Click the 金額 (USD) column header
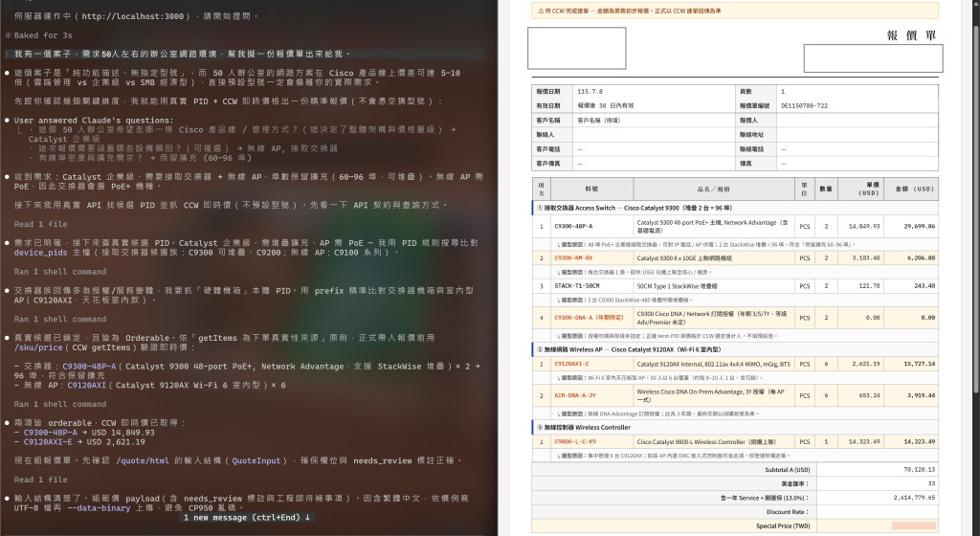The width and height of the screenshot is (980, 536). [x=911, y=189]
